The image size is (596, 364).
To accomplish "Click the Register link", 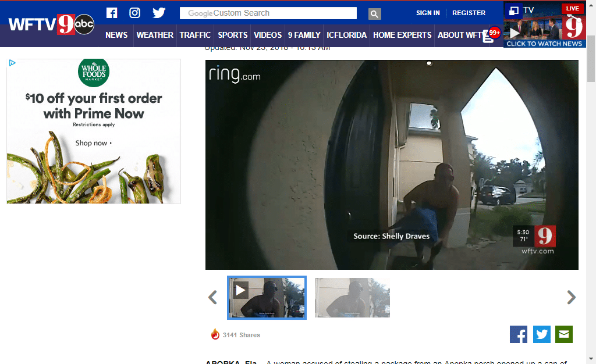I will coord(469,13).
